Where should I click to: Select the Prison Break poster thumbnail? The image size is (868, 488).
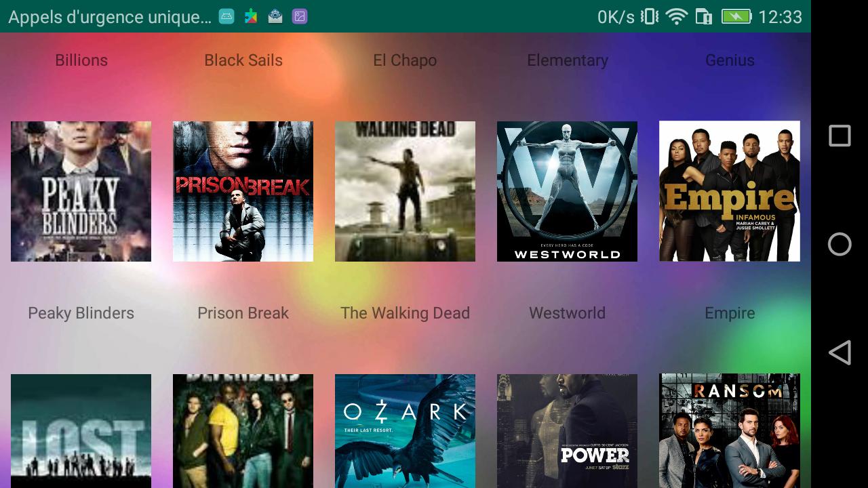click(243, 191)
